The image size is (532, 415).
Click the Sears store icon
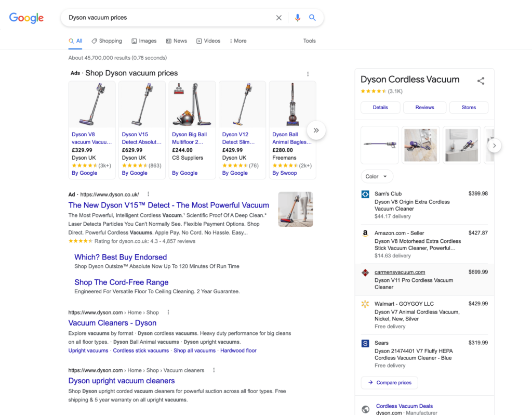pos(365,343)
